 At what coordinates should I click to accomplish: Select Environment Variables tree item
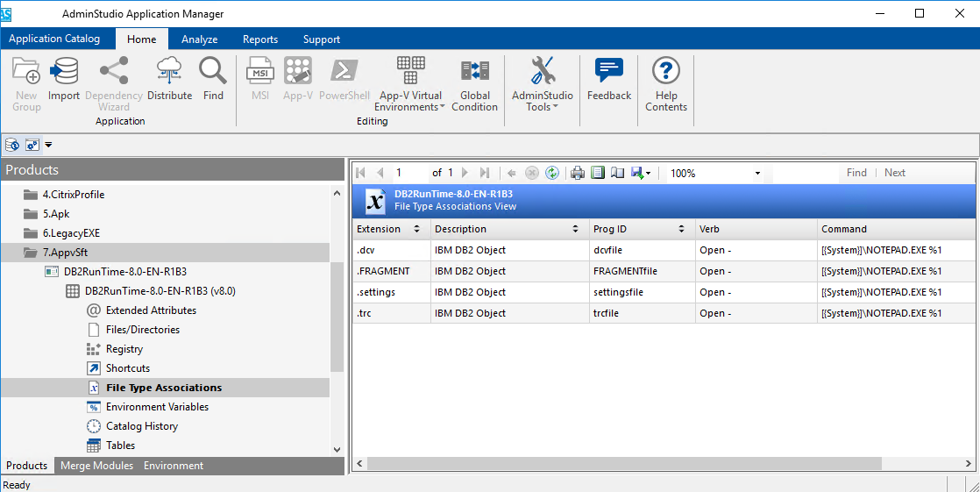157,407
